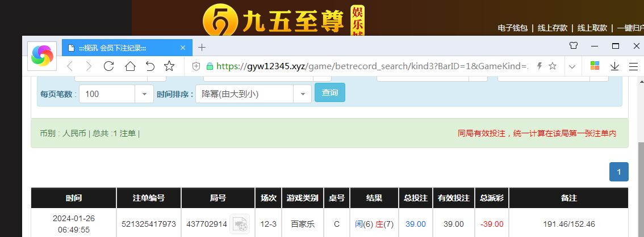Click bet number 521325417973 cell
The height and width of the screenshot is (237, 644).
149,225
